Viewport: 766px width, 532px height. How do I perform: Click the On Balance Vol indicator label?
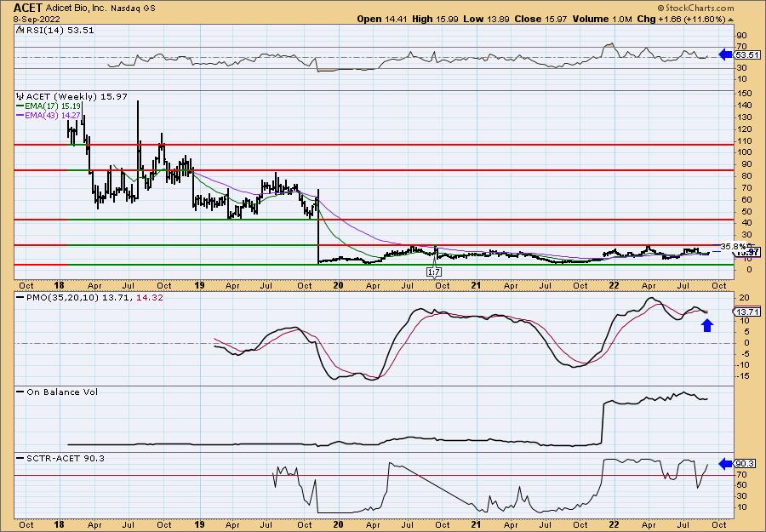[62, 392]
